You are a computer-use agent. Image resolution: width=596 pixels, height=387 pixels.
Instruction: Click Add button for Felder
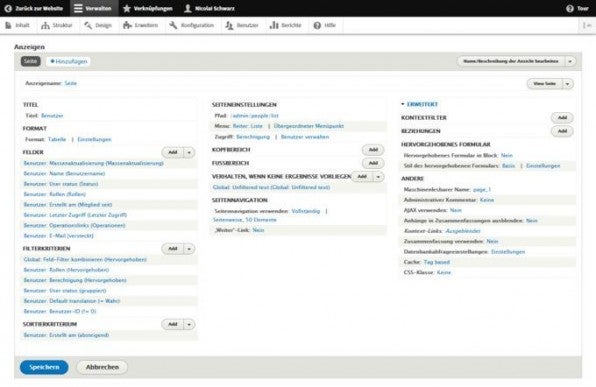(173, 152)
